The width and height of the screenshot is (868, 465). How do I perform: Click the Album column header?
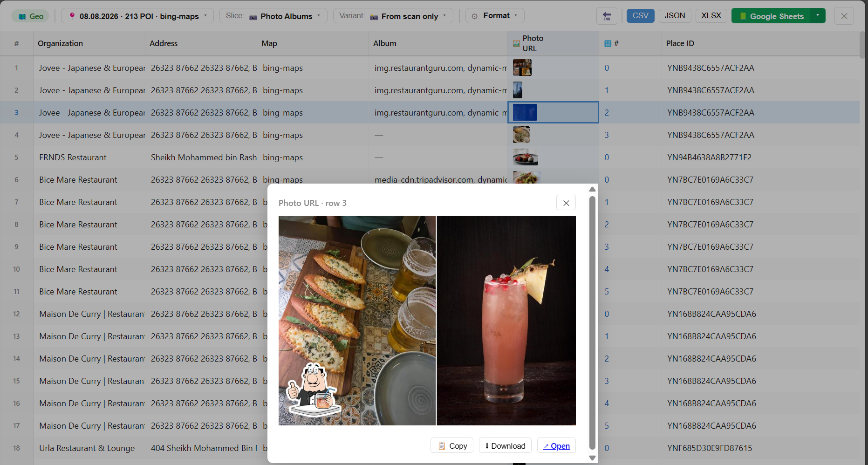pyautogui.click(x=438, y=43)
